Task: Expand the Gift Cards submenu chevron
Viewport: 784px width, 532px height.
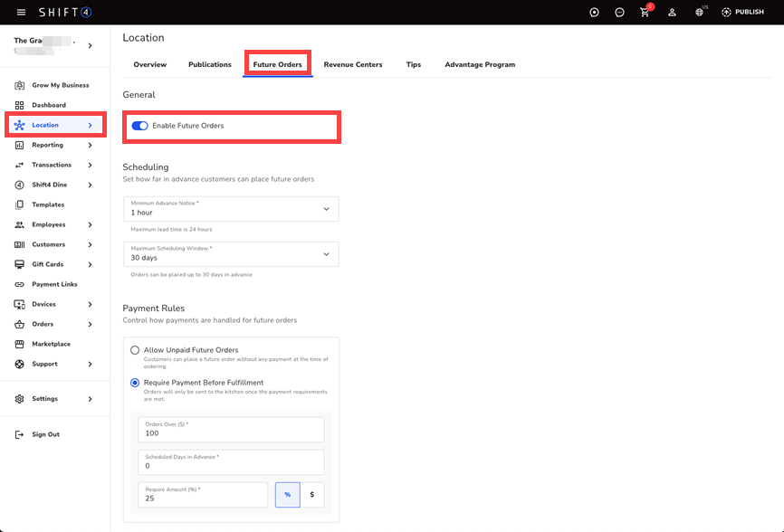Action: (x=90, y=265)
